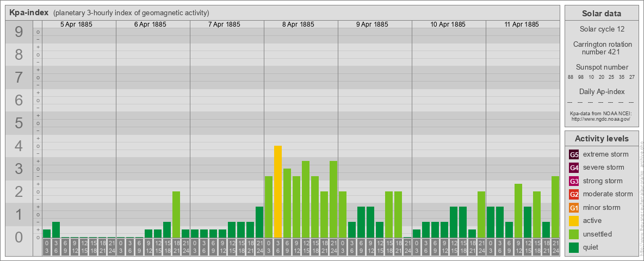Click the G4 severe storm badge

pyautogui.click(x=574, y=167)
